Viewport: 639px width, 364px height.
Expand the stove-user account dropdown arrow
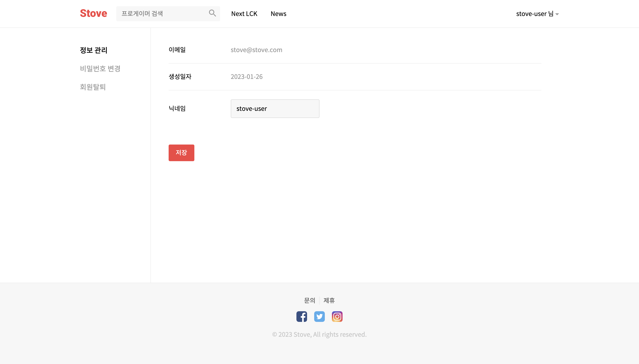pos(557,14)
